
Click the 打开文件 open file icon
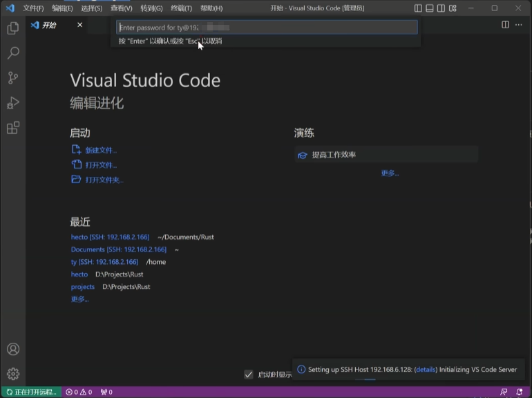76,164
